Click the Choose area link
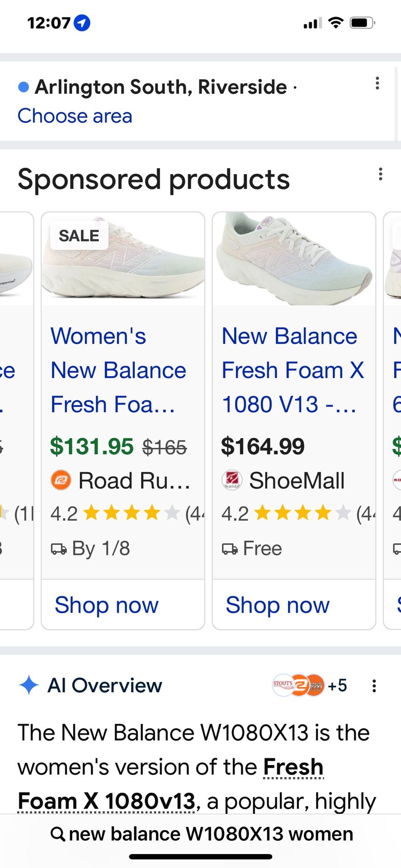The image size is (401, 868). [x=75, y=116]
